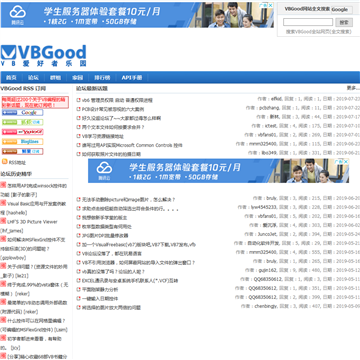Open the API手册 navigation tab
Viewport: 360px width, 360px height.
[132, 78]
